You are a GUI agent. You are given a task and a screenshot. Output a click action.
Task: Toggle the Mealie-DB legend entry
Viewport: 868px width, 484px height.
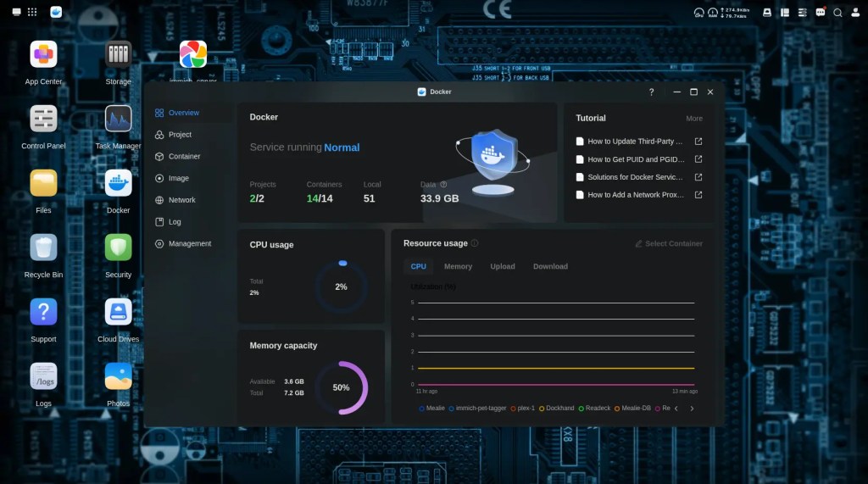[632, 408]
